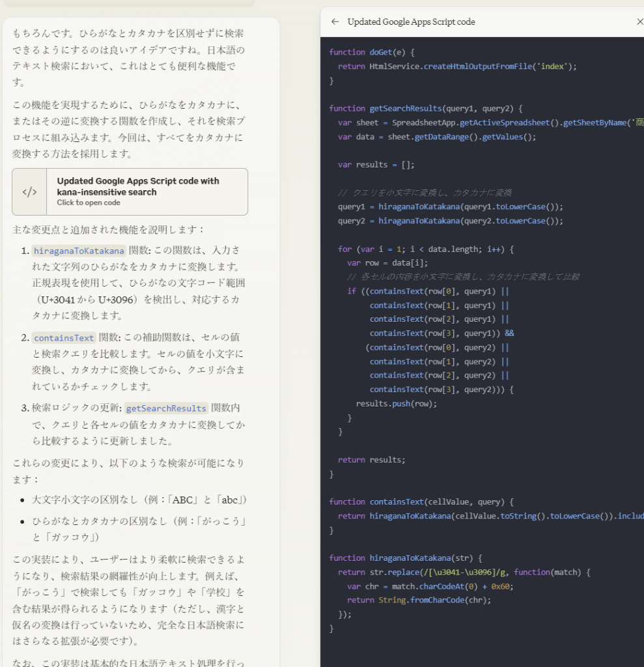Click the hiraganaToKatakana inline code chip in list
This screenshot has height=667, width=644.
(x=79, y=251)
